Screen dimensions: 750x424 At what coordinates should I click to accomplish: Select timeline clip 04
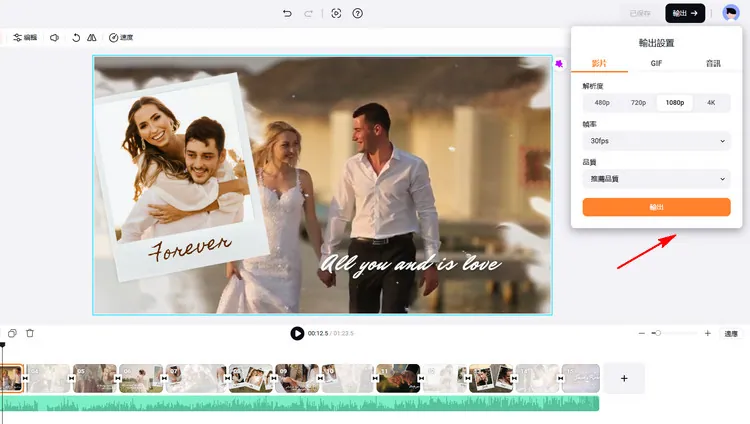pos(48,379)
